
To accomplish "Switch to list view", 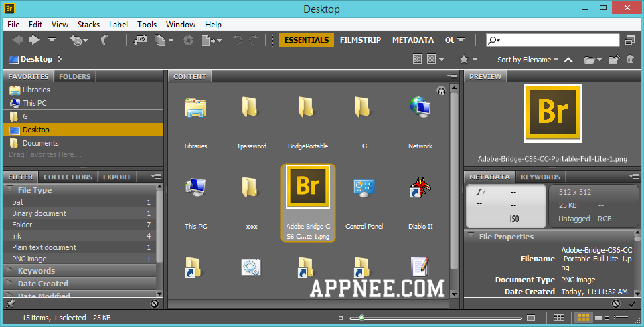I will click(621, 318).
